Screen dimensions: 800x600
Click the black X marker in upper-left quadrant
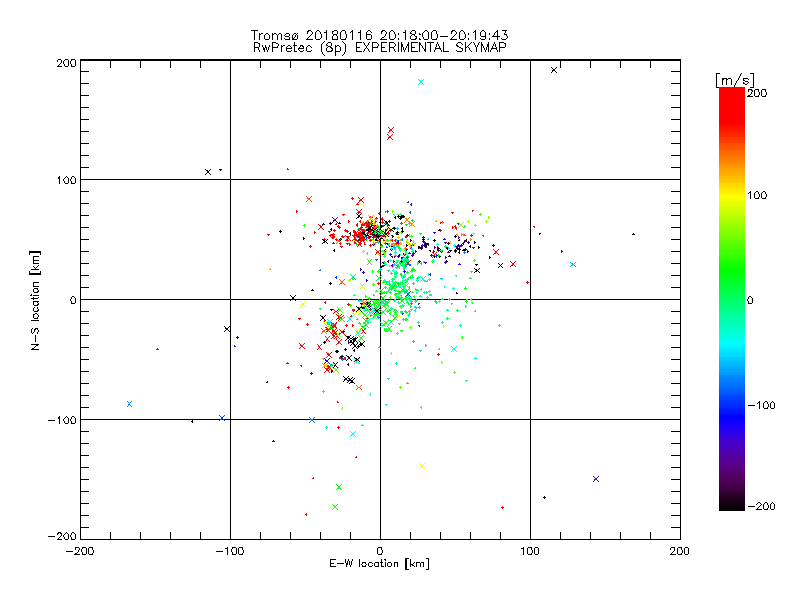208,172
